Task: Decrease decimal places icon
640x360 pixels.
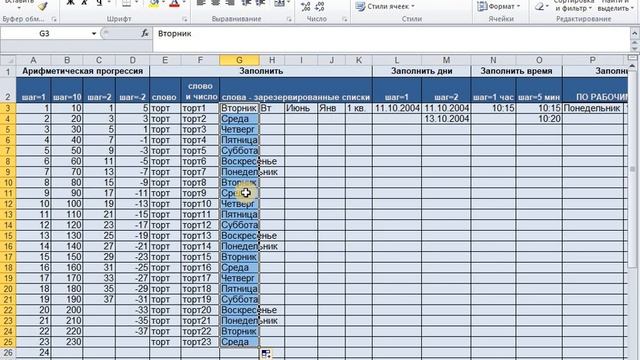Action: click(x=320, y=6)
